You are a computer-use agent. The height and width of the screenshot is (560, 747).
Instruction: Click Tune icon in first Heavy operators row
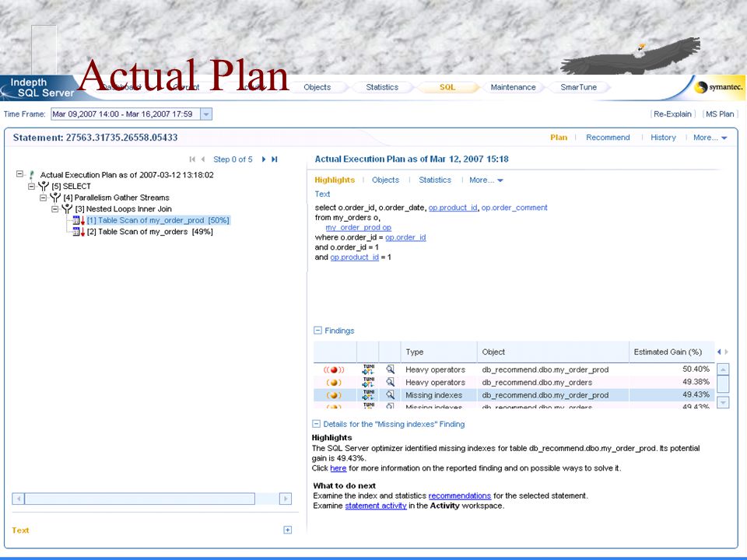tap(368, 369)
